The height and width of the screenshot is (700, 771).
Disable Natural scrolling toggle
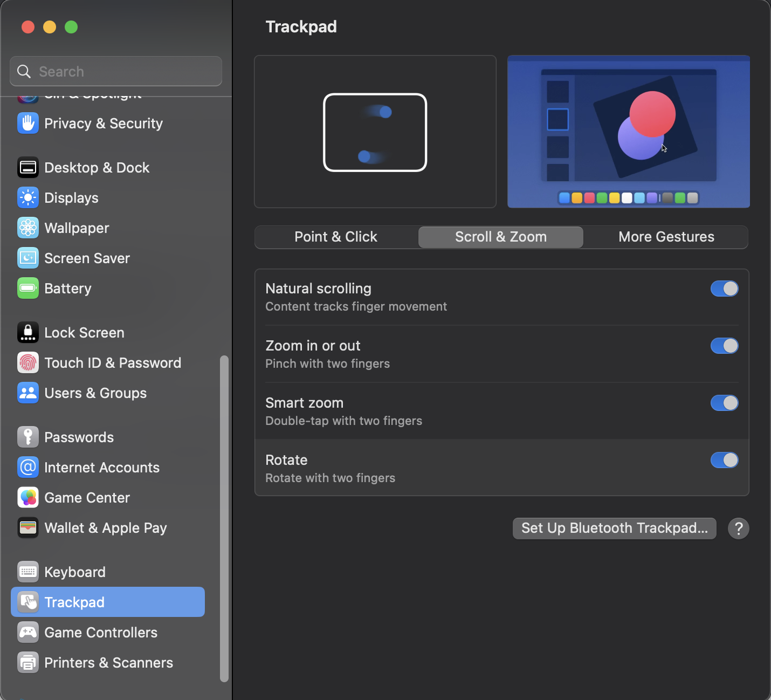pos(724,289)
